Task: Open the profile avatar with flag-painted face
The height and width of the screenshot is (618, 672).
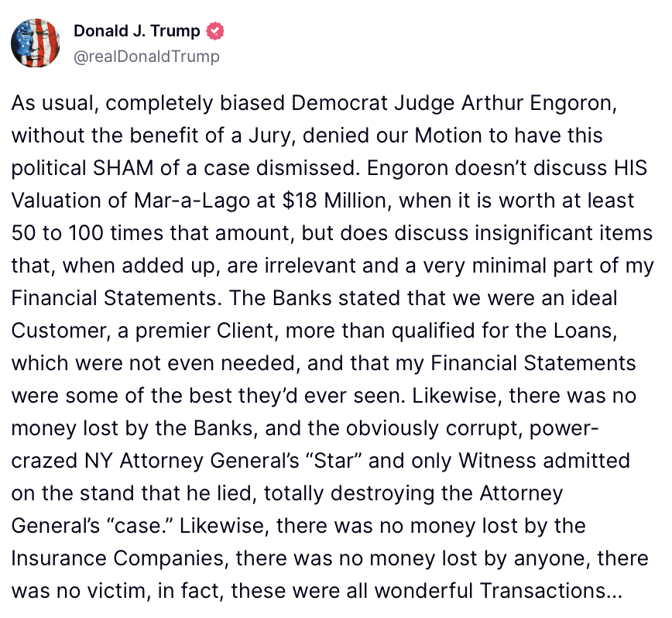Action: [35, 43]
